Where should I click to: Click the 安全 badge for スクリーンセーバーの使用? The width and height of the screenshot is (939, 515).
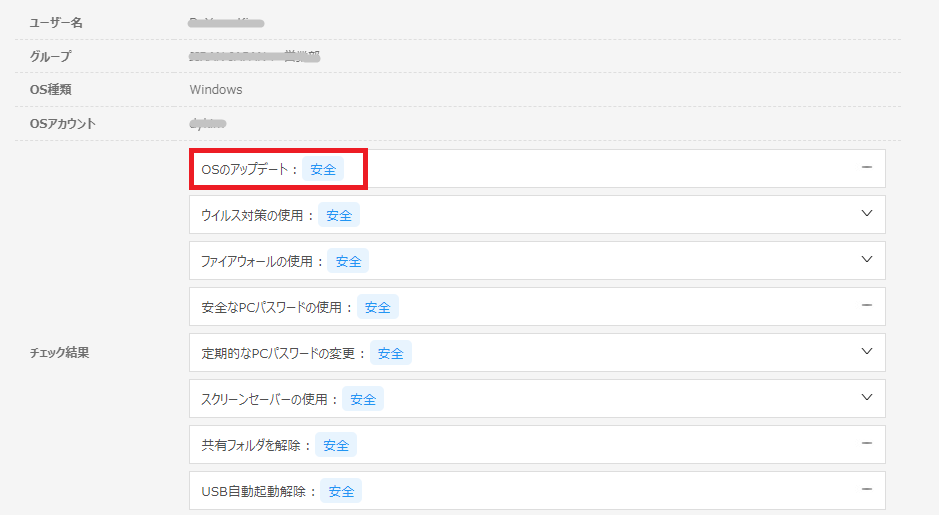click(x=363, y=399)
